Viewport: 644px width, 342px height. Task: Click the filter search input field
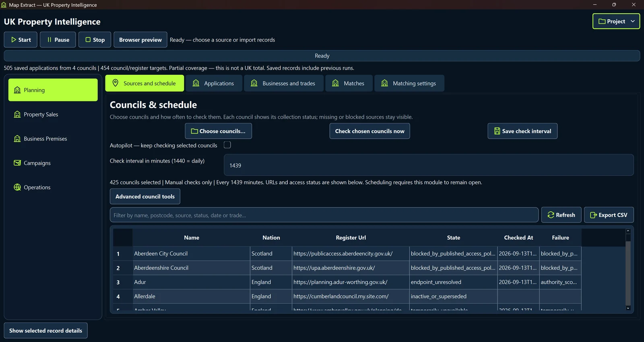[x=324, y=215]
